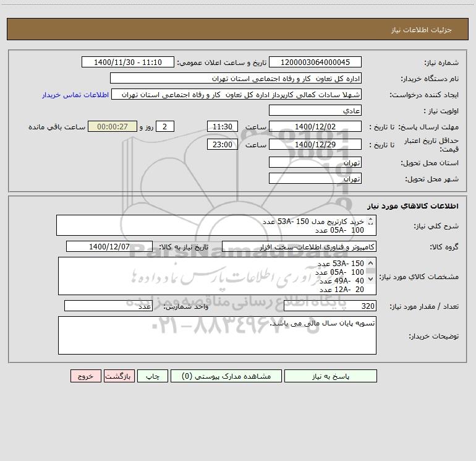The height and width of the screenshot is (461, 476).
Task: Click the need number field 1200003064000045
Action: 315,62
